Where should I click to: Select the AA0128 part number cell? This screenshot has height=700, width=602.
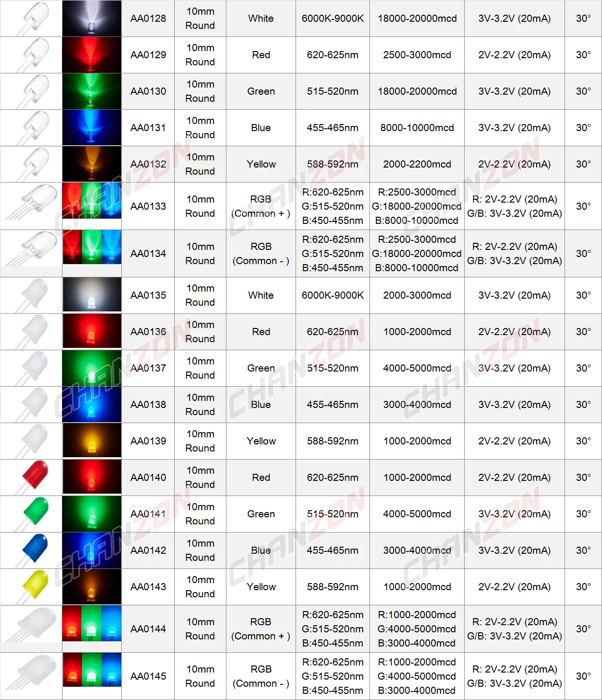(148, 18)
